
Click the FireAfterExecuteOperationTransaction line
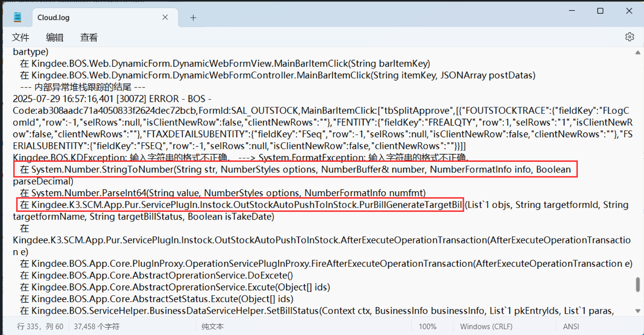coord(326,263)
